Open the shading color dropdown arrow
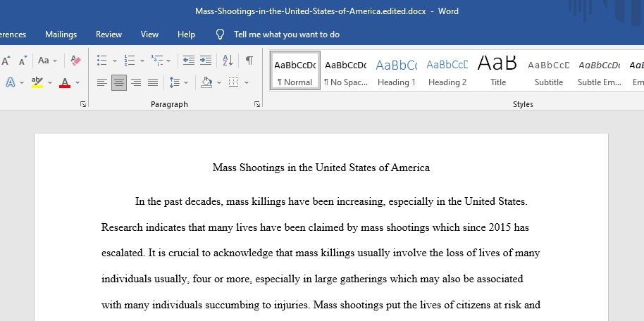Viewport: 644px width, 321px height. tap(219, 82)
